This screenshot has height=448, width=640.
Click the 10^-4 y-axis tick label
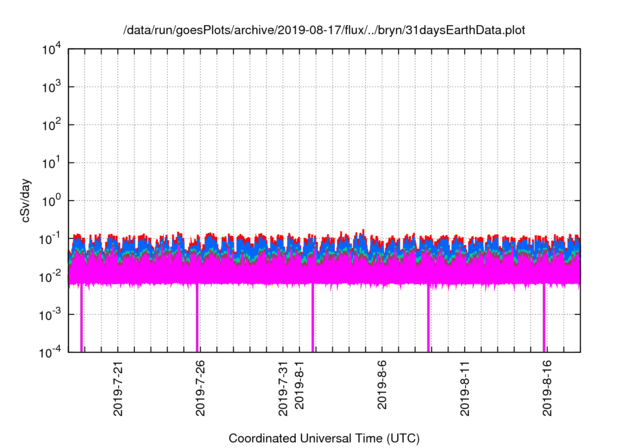(50, 352)
